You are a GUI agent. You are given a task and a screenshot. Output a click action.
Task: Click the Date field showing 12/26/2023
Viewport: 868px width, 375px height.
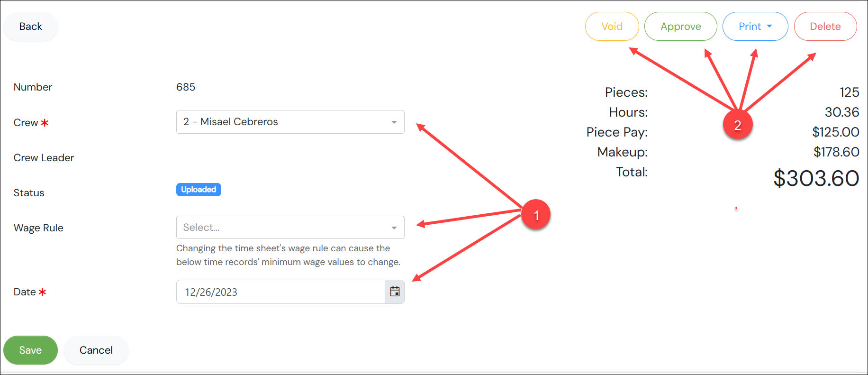281,292
